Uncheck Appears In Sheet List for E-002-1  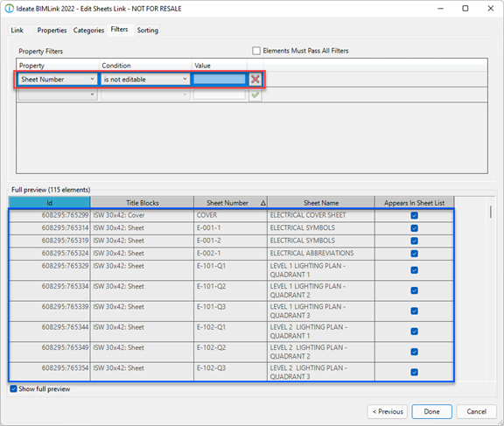415,254
